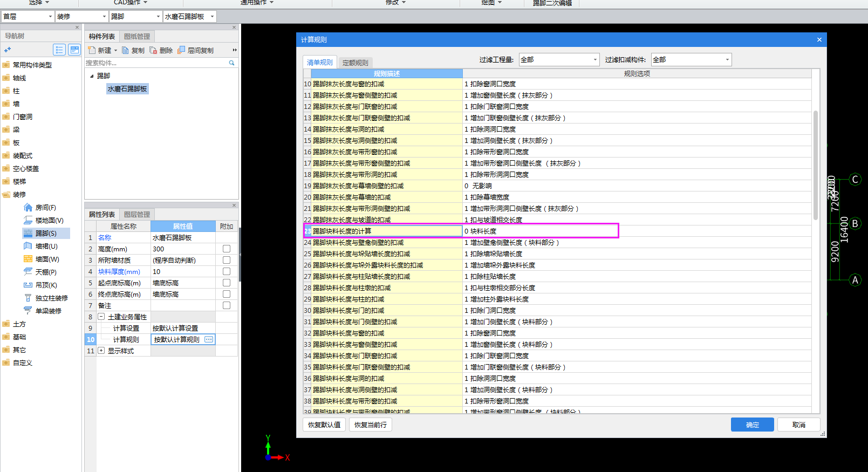Switch navigation tree to list view icon
The width and height of the screenshot is (868, 472).
59,50
